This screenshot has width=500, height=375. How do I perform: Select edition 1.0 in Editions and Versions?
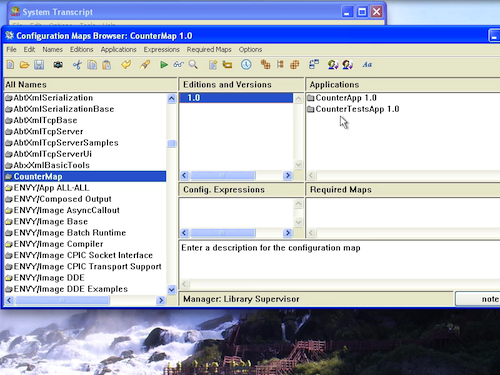236,98
